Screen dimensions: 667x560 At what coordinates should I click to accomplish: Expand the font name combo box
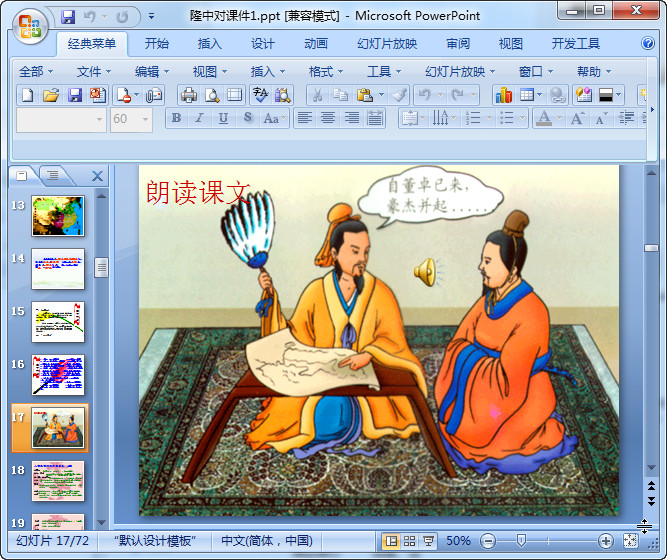click(99, 119)
